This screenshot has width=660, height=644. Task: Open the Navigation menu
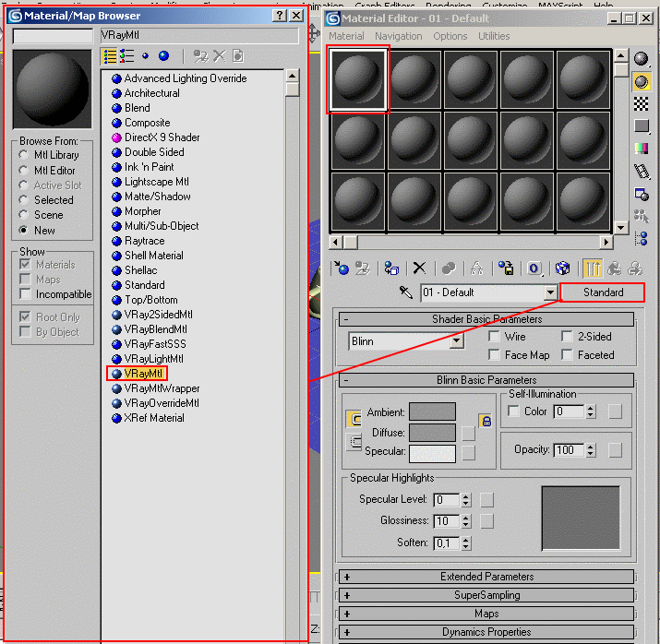click(398, 36)
